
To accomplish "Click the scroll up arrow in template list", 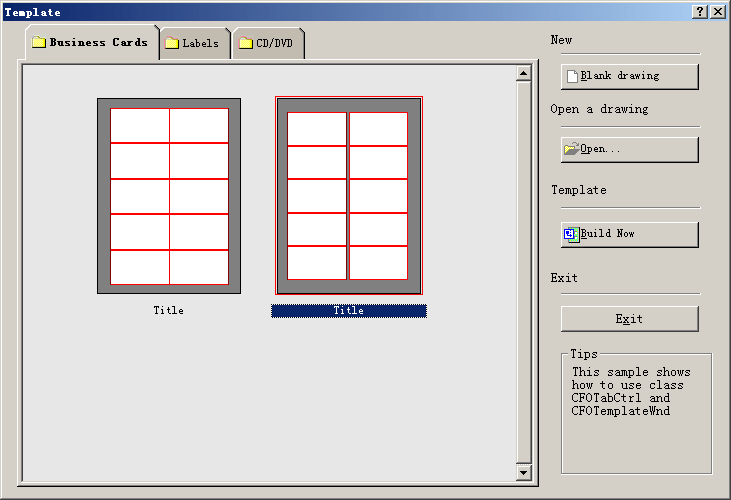I will point(522,73).
